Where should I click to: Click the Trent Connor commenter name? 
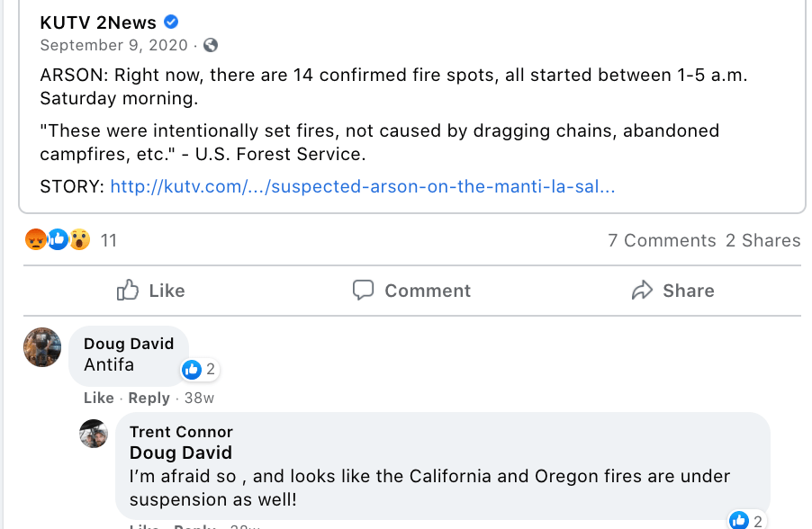pos(181,432)
